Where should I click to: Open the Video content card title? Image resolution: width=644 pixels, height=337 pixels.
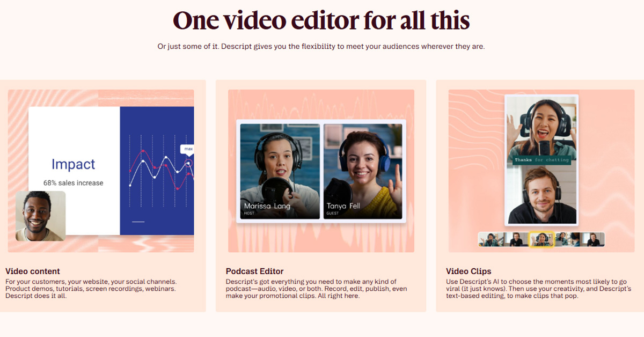point(33,272)
